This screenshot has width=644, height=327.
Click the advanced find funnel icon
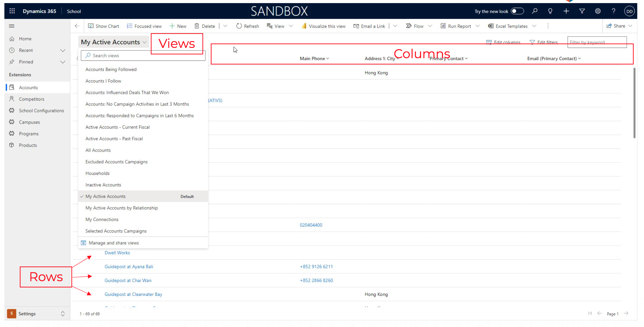[x=582, y=11]
